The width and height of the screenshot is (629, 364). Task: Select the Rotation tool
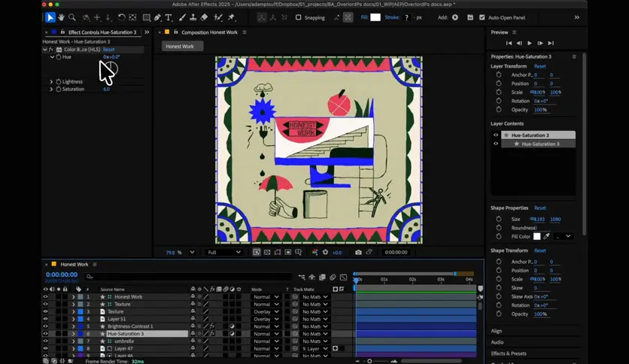click(x=121, y=17)
